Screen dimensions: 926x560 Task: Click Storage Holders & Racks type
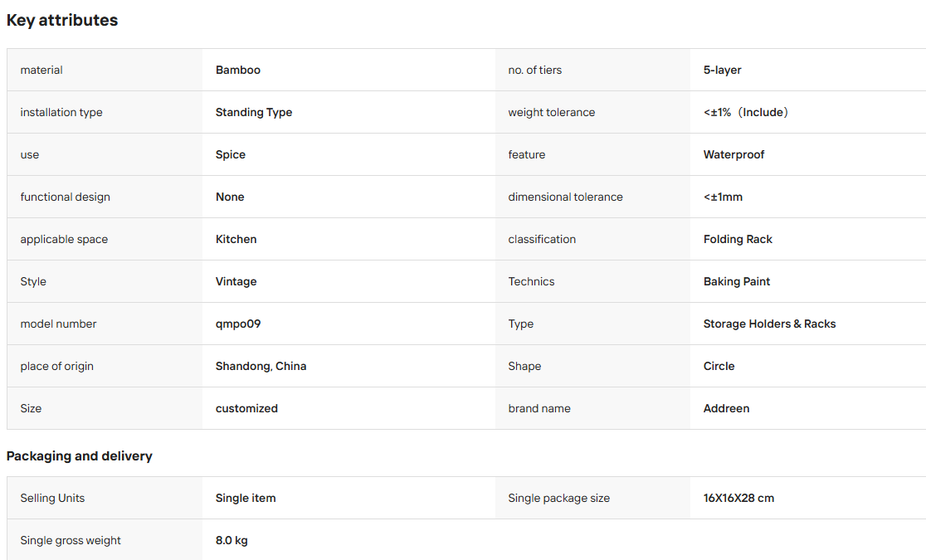pos(769,324)
